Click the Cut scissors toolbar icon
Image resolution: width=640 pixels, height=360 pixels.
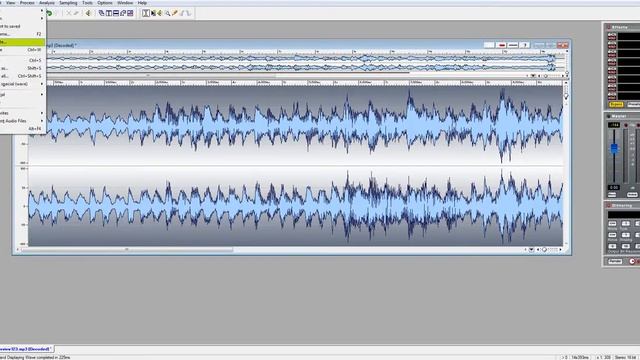pyautogui.click(x=69, y=13)
